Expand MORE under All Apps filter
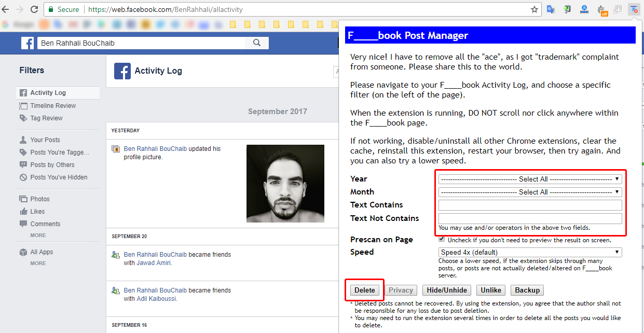The width and height of the screenshot is (644, 333). point(38,263)
